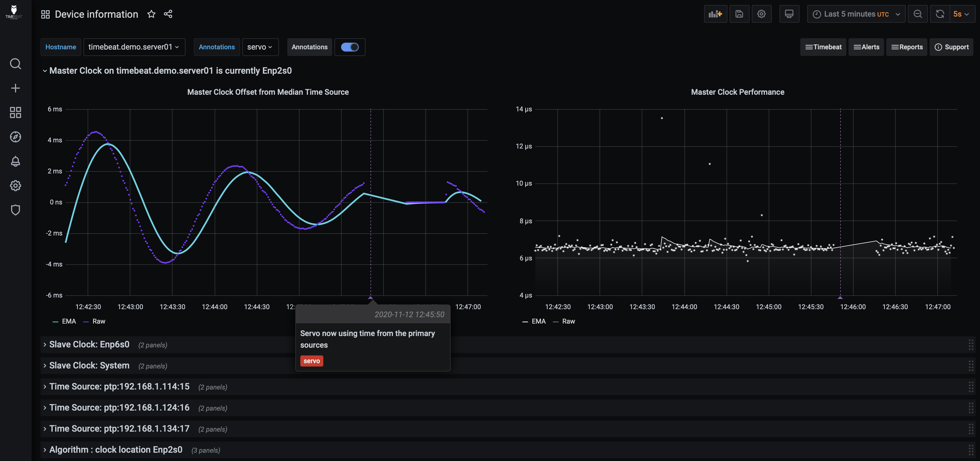Click the left blue Annotations variable label
The height and width of the screenshot is (461, 980).
(217, 47)
